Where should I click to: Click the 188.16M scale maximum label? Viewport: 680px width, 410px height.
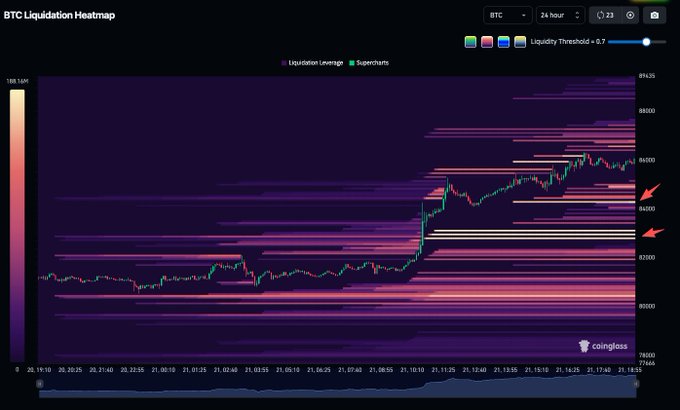(17, 81)
